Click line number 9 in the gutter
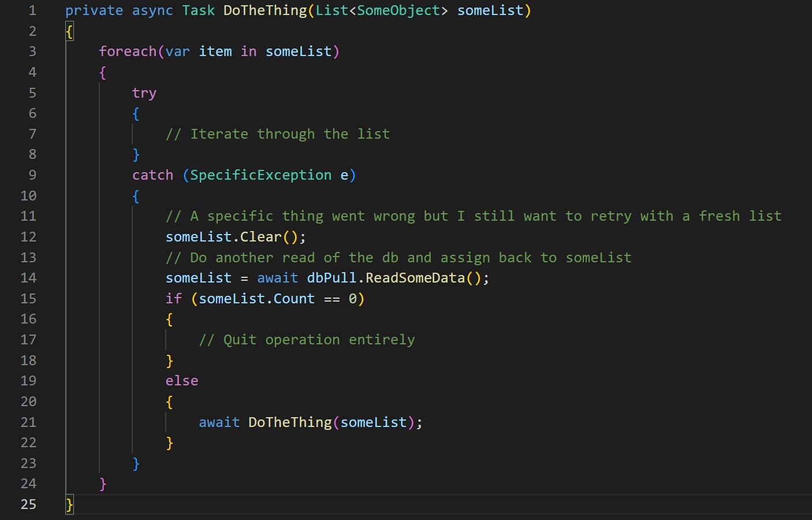Viewport: 812px width, 520px height. [32, 175]
